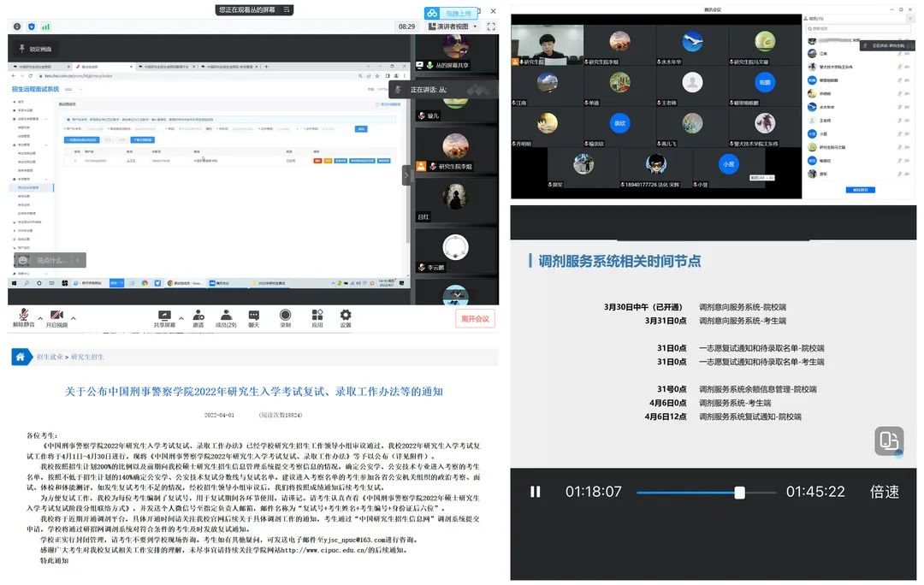Click 小景 row in the member list
The width and height of the screenshot is (924, 585).
pos(858,133)
